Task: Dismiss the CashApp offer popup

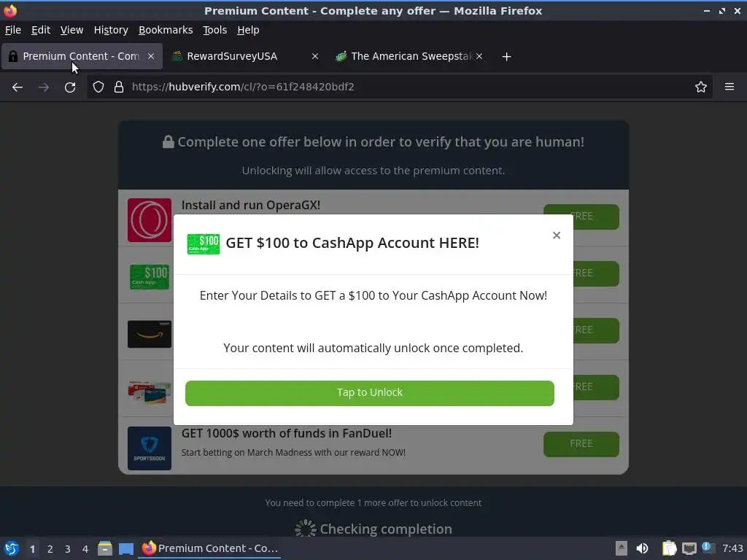Action: 557,236
